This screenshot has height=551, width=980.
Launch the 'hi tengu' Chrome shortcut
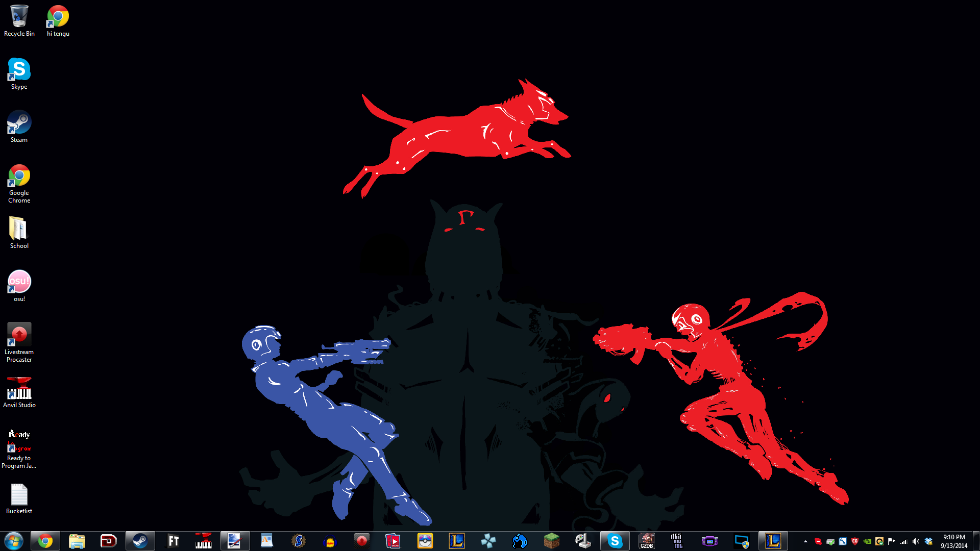coord(58,17)
